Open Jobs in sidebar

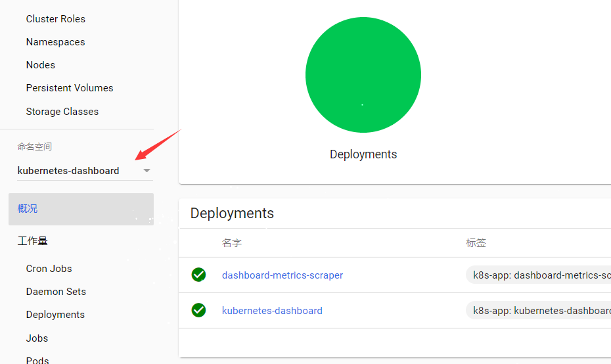point(37,338)
